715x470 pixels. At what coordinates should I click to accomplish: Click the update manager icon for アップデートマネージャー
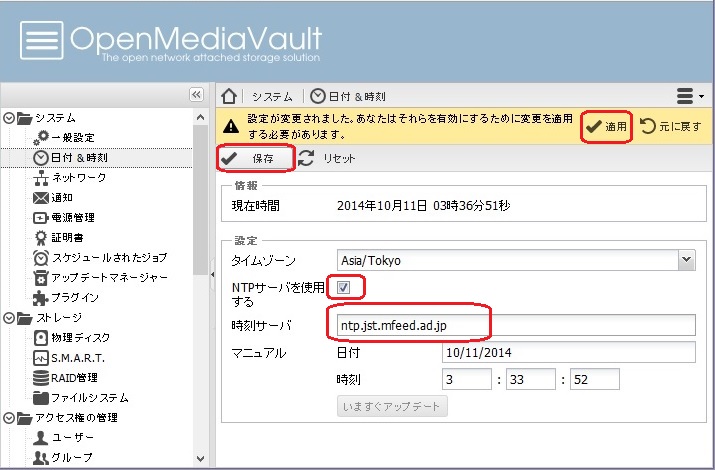pos(41,278)
